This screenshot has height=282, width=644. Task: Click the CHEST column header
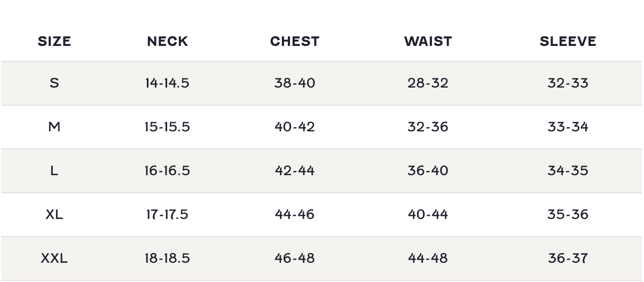click(x=295, y=41)
